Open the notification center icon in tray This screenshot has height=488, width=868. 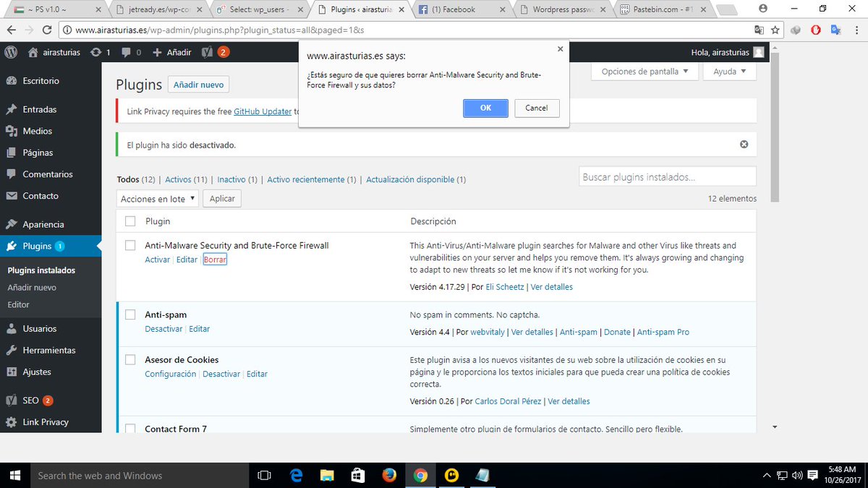[x=812, y=475]
